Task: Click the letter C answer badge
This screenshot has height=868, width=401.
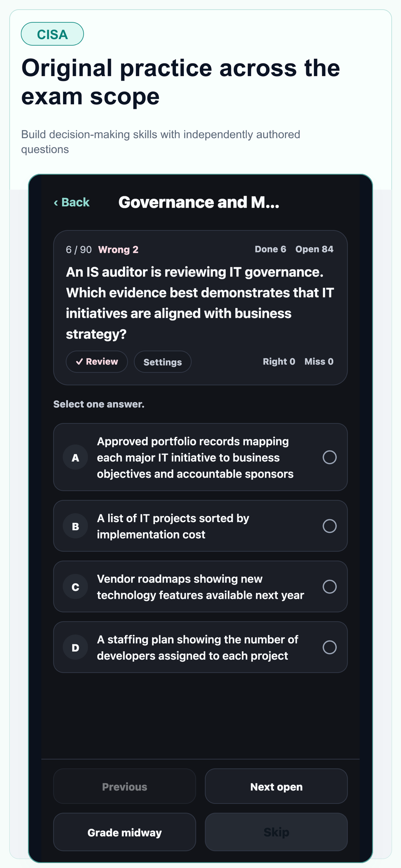Action: [76, 587]
